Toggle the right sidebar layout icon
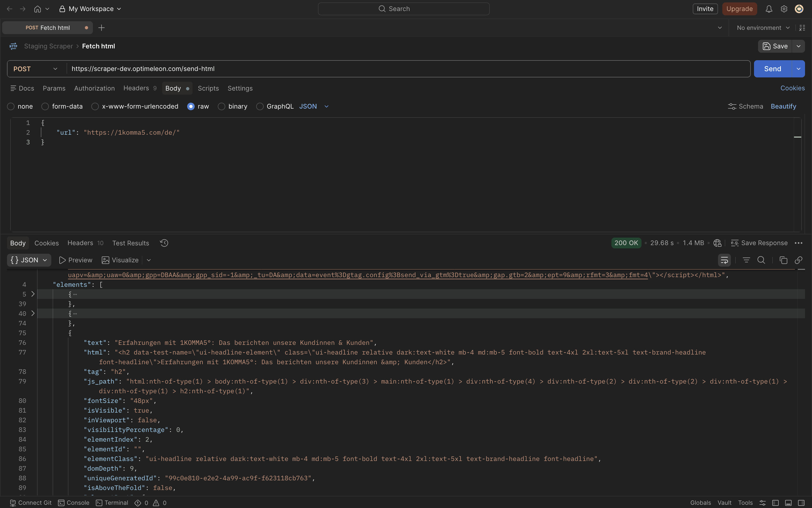Screen dimensions: 812x508 pyautogui.click(x=801, y=503)
